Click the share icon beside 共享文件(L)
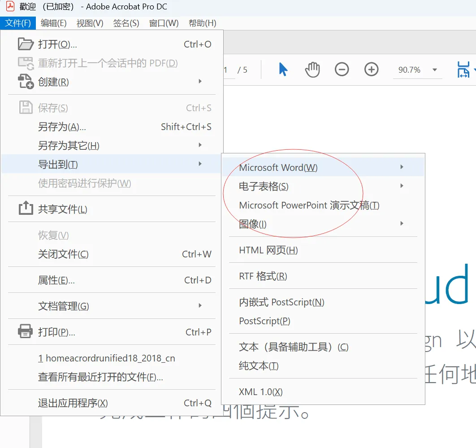Image resolution: width=476 pixels, height=448 pixels. [x=26, y=209]
